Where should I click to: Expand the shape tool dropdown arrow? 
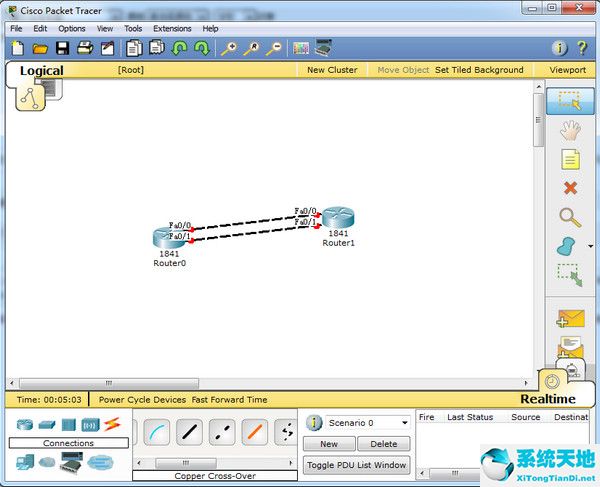(591, 246)
